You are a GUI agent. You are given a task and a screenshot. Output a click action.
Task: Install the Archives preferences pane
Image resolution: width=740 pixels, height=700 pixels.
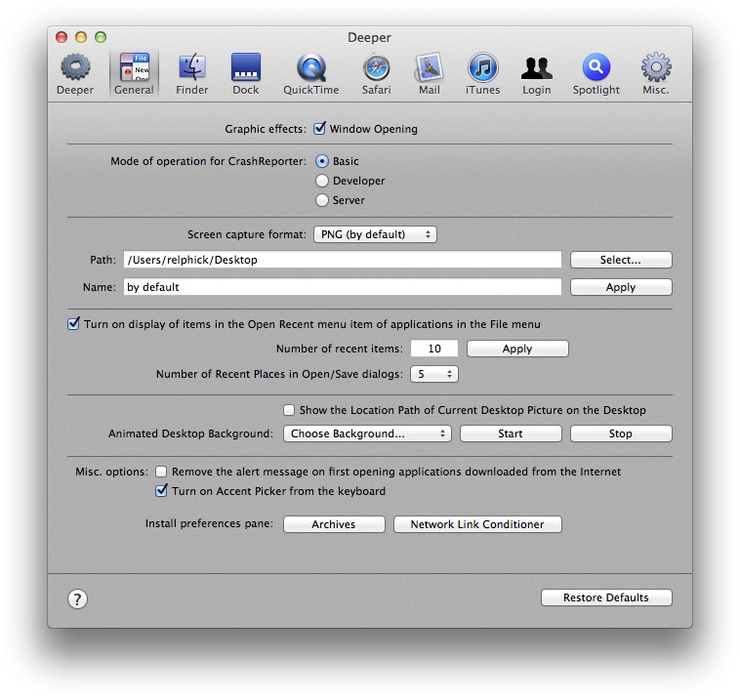tap(334, 524)
